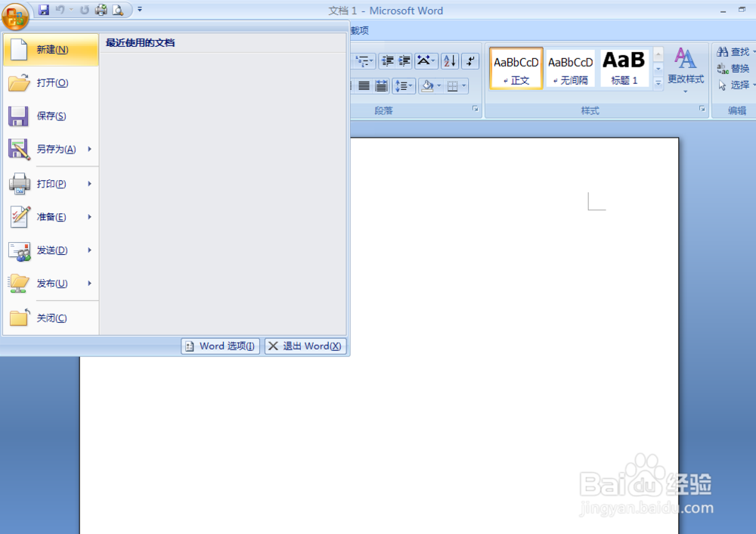
Task: Toggle show paragraph marks icon
Action: point(470,61)
